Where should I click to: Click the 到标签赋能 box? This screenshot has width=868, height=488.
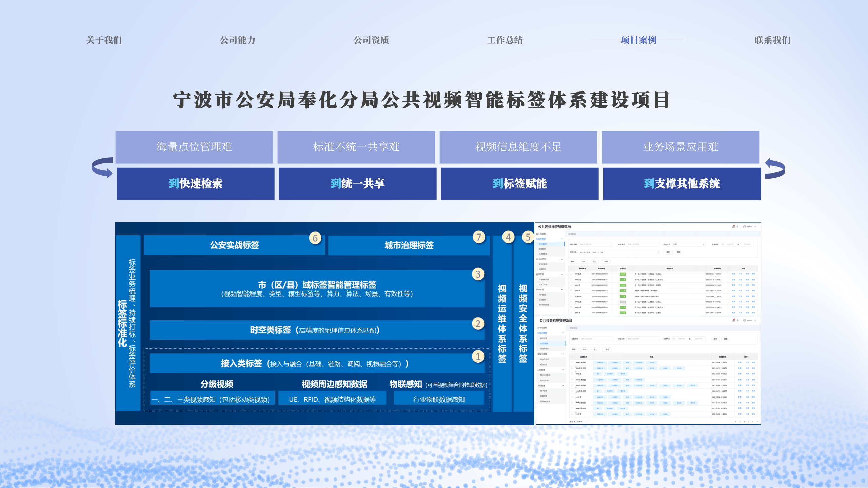(519, 184)
